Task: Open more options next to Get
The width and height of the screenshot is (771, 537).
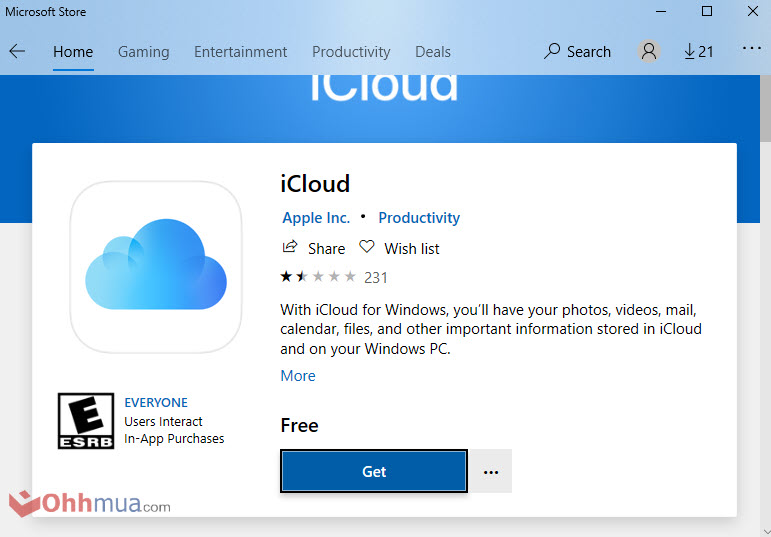Action: click(491, 471)
